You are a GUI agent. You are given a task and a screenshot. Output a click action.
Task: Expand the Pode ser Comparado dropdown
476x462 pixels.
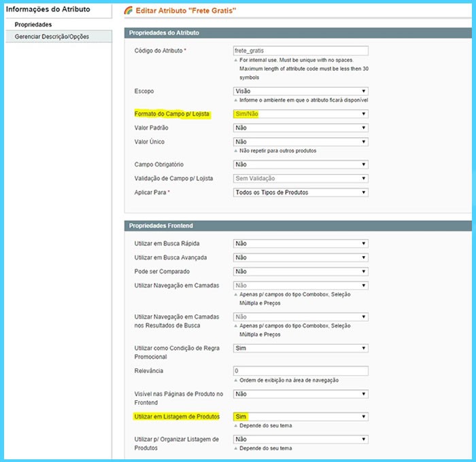click(x=301, y=272)
